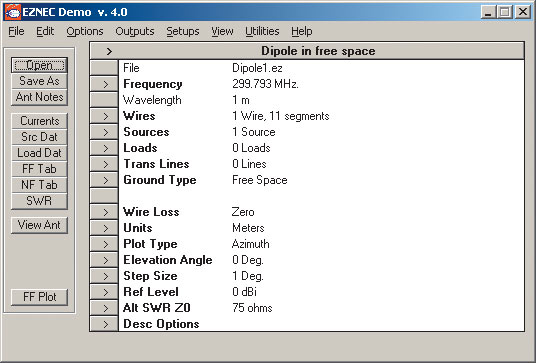Click the 'Frequency' label
Viewport: 536px width, 363px height.
[x=153, y=84]
